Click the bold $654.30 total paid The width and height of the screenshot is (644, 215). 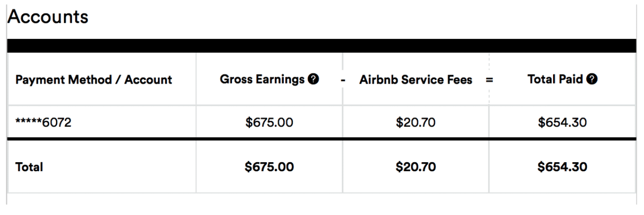tap(562, 167)
